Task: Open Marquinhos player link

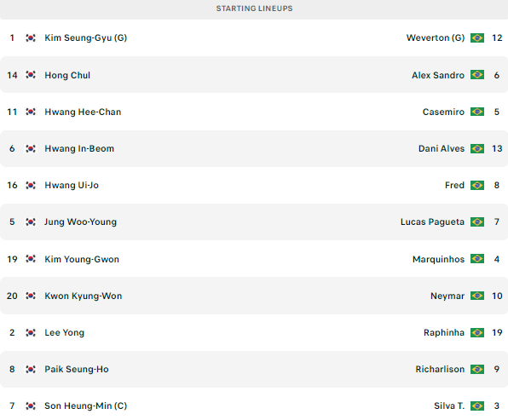Action: (x=438, y=259)
